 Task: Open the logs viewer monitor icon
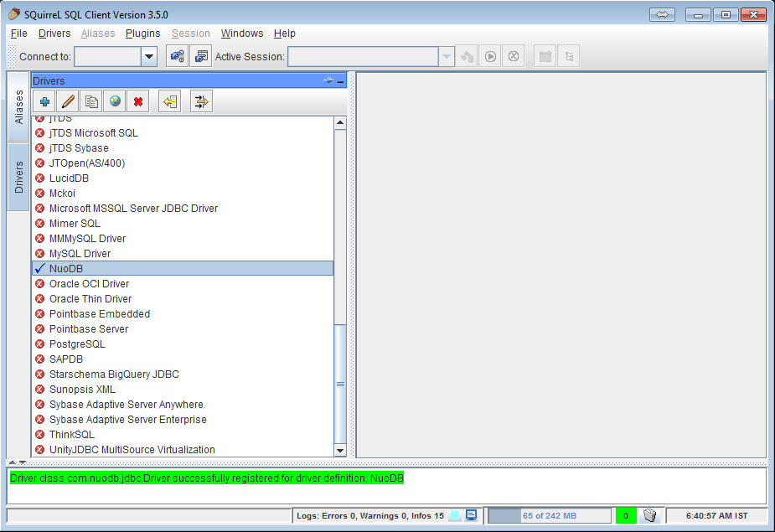[472, 515]
